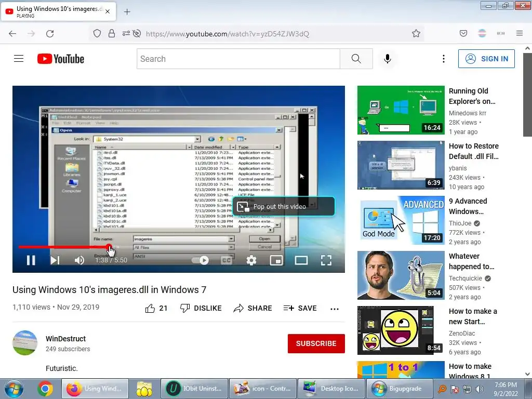Close the YouTube video tab
The height and width of the screenshot is (399, 532).
coord(108,11)
